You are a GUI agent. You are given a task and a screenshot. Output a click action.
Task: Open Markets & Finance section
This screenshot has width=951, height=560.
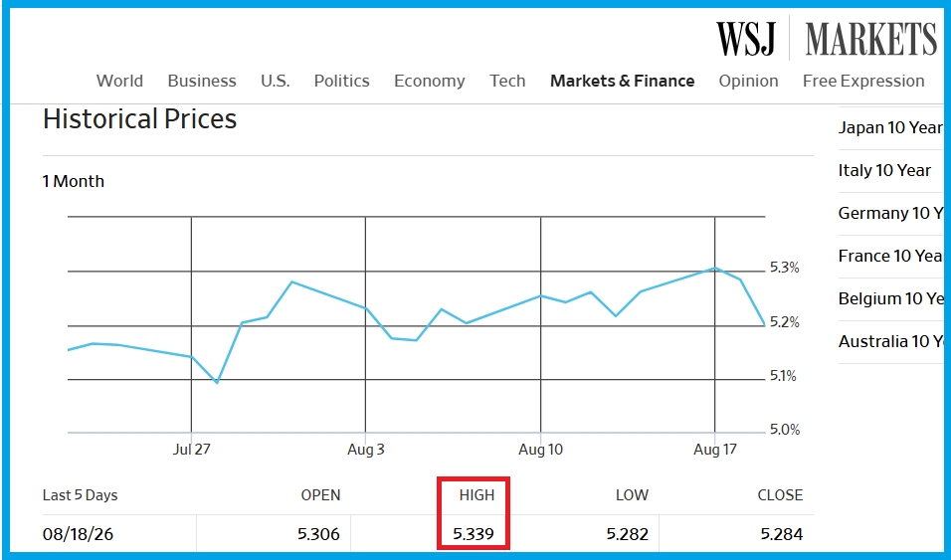click(623, 81)
